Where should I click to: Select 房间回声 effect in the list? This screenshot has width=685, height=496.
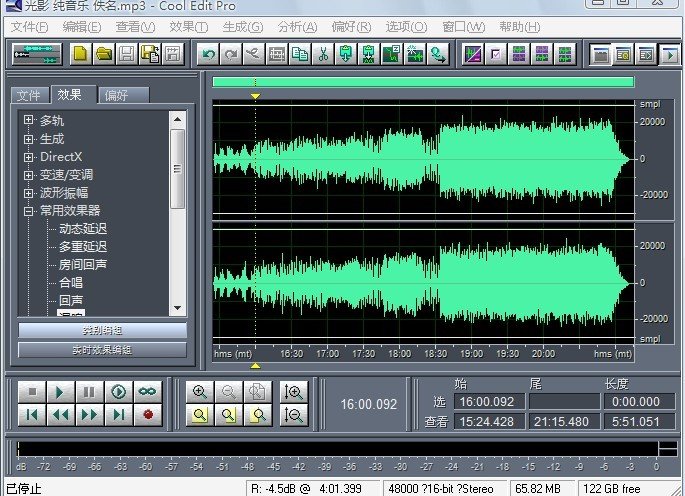tap(82, 265)
